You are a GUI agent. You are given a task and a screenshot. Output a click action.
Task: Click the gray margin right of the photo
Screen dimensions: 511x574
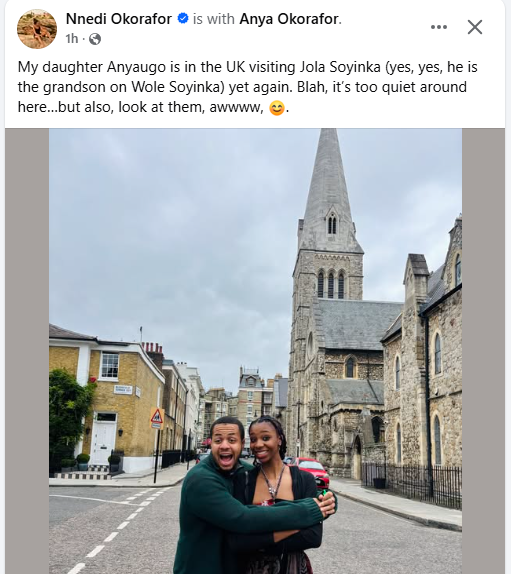(483, 351)
